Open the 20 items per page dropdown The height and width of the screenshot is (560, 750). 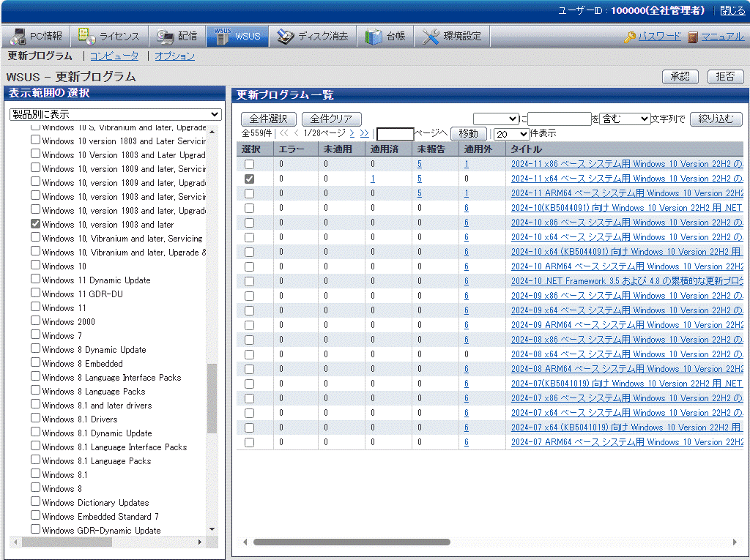tap(511, 134)
